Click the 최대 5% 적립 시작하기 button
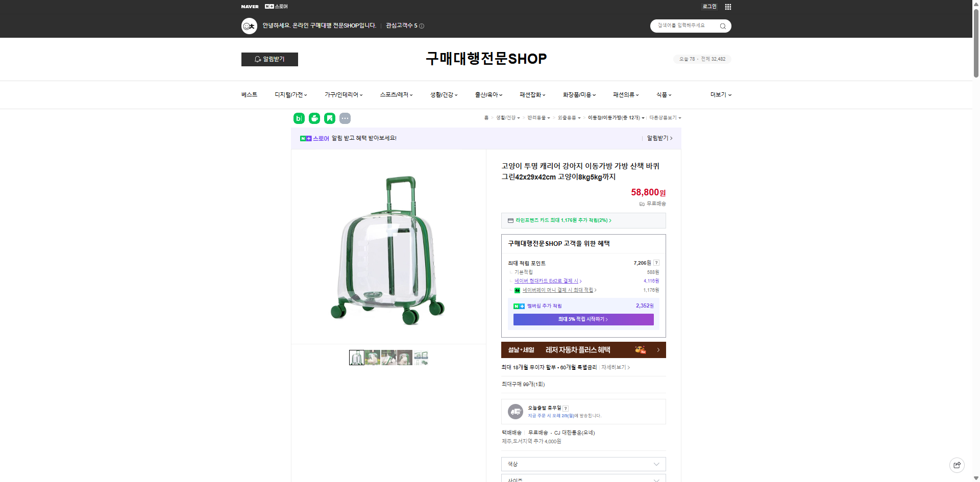980x482 pixels. (583, 319)
